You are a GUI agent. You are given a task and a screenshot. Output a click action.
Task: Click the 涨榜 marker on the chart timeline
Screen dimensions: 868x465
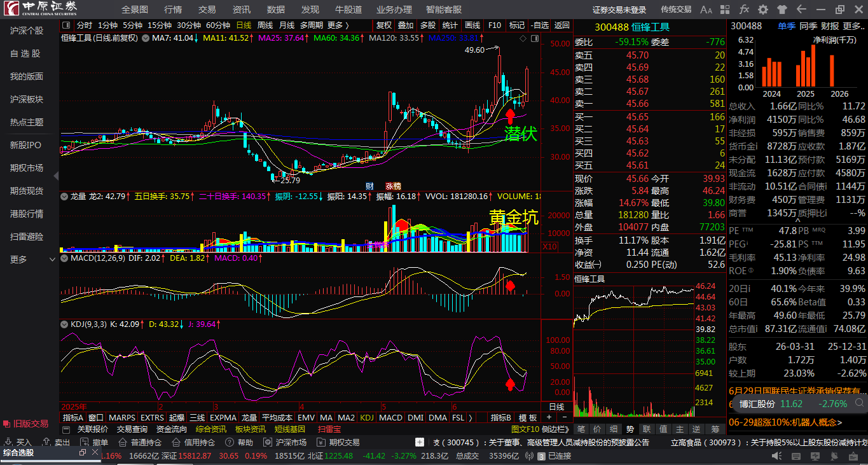[x=394, y=186]
